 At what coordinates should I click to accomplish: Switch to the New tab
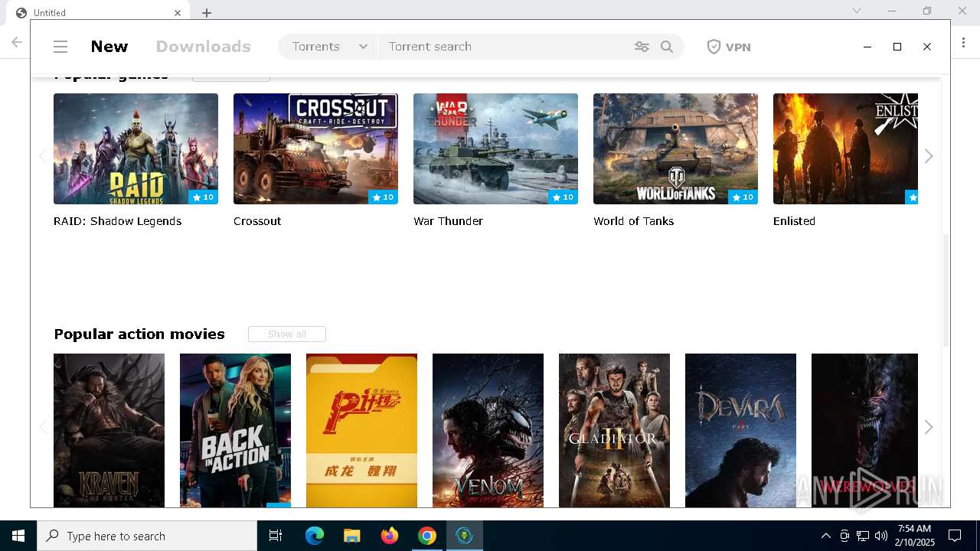[x=109, y=47]
